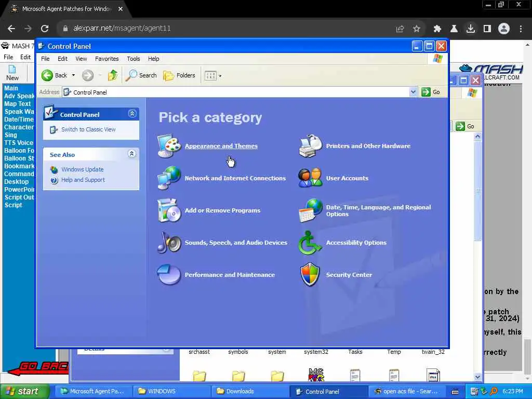Viewport: 532px width, 399px height.
Task: Click system tray magnifier icon
Action: (x=494, y=392)
